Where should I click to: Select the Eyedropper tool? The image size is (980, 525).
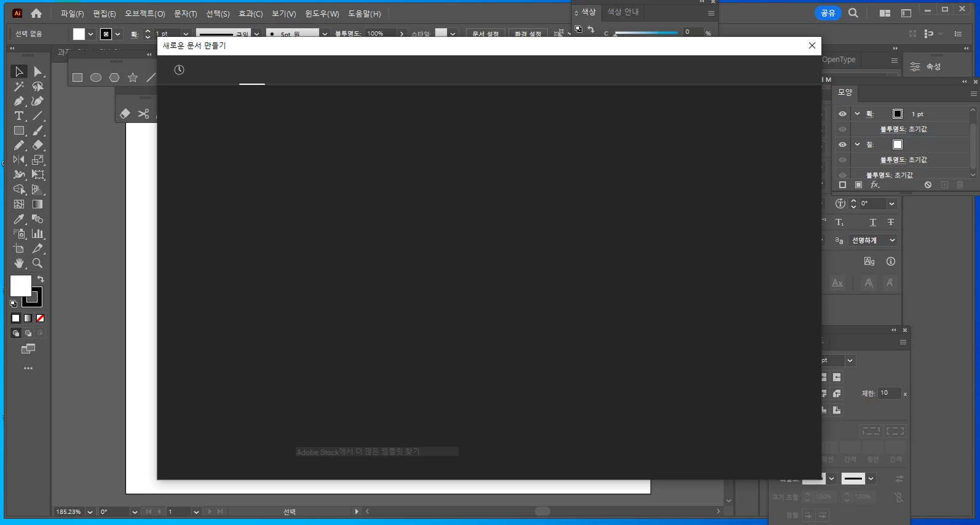[18, 219]
